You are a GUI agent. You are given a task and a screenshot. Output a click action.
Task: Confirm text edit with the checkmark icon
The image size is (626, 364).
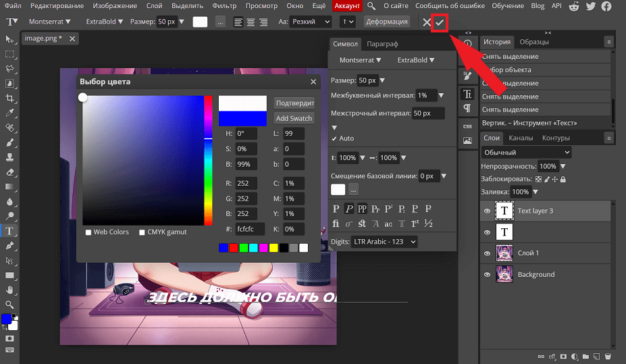click(x=440, y=22)
